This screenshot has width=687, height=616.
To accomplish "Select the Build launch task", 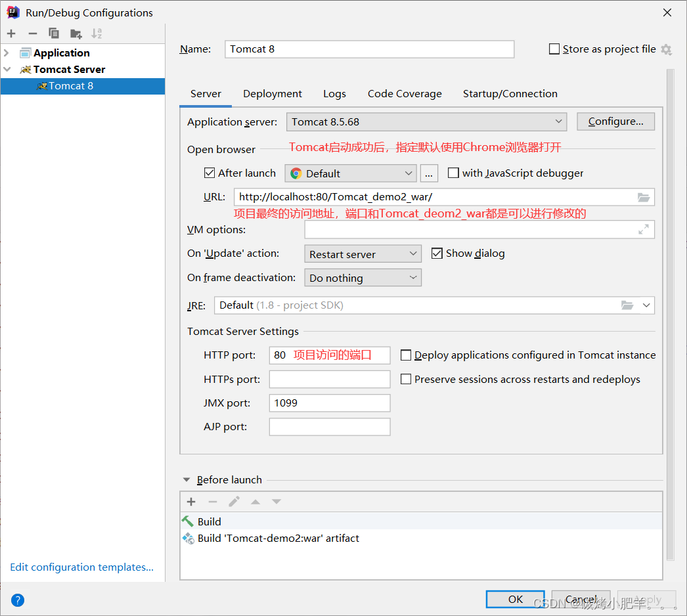I will tap(421, 521).
